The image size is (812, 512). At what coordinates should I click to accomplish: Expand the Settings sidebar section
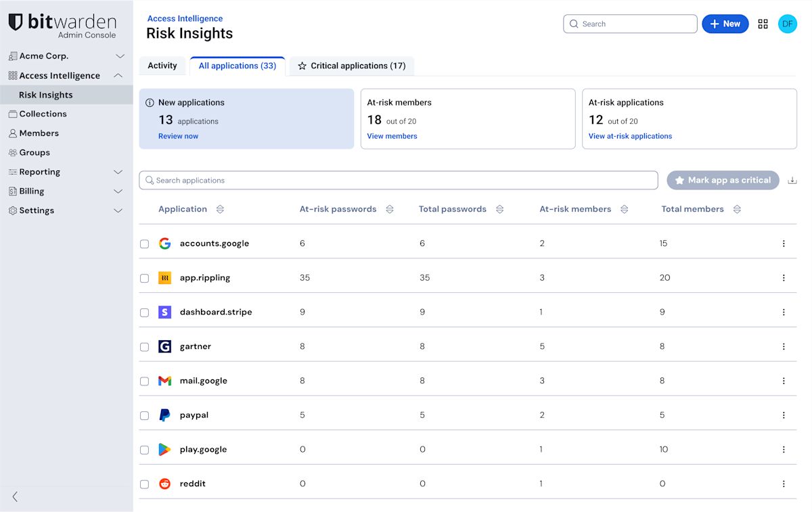(x=118, y=210)
